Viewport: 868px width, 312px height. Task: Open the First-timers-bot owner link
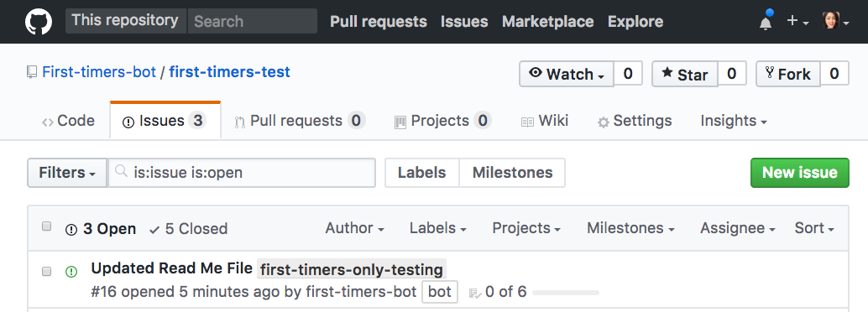pos(99,72)
